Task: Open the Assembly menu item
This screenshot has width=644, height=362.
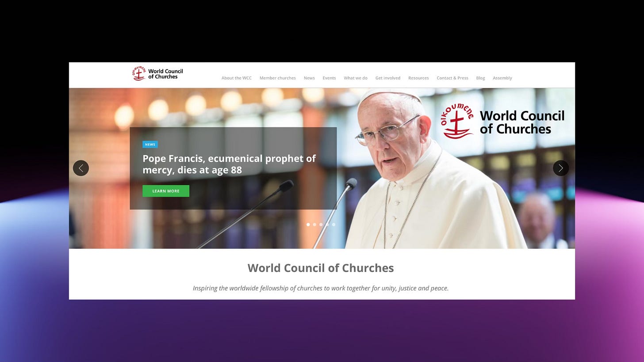Action: [x=502, y=78]
